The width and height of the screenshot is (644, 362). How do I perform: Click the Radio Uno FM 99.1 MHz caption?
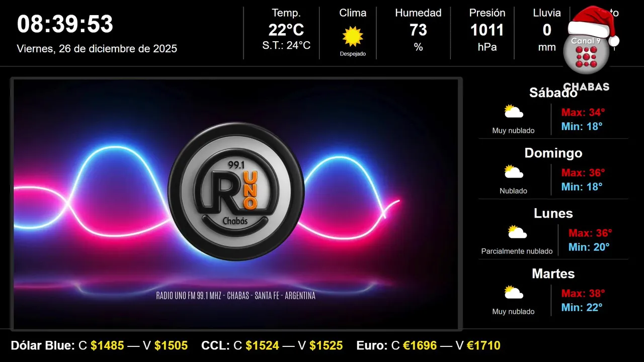click(236, 296)
